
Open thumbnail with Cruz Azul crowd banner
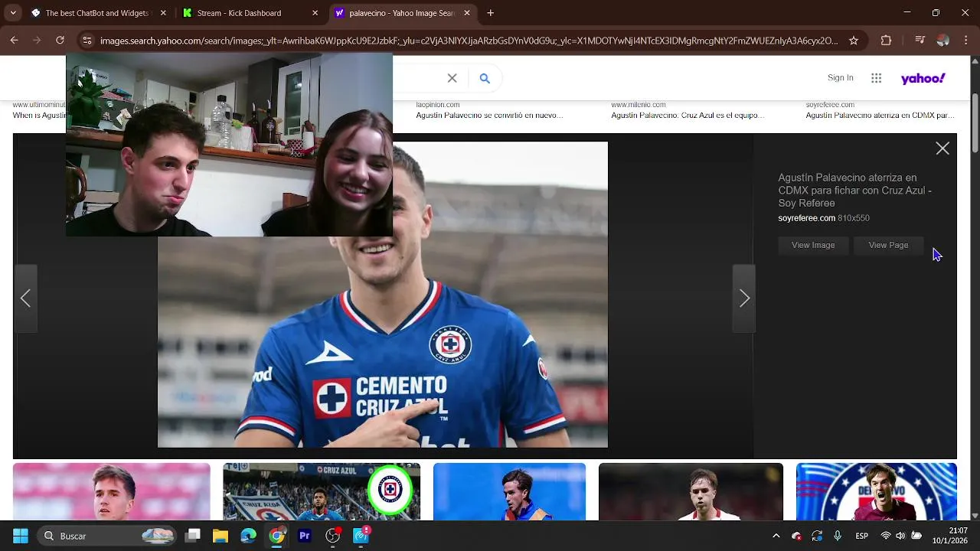(x=321, y=491)
